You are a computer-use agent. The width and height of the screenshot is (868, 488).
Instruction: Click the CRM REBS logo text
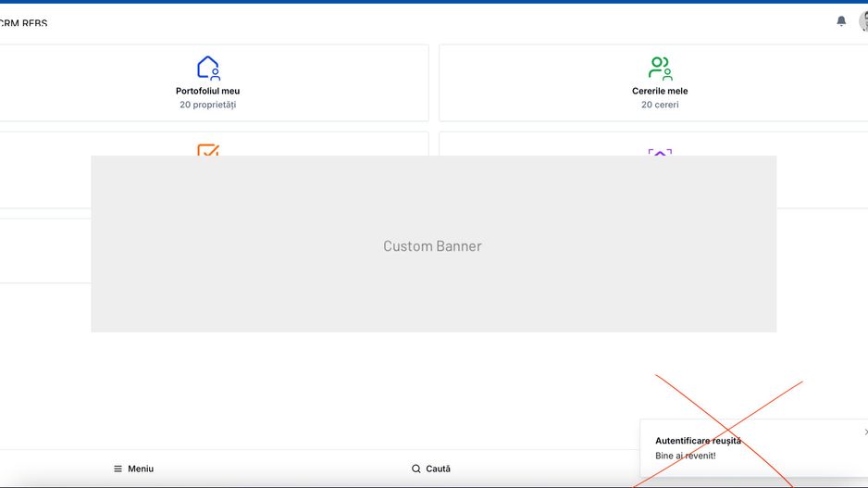click(23, 23)
